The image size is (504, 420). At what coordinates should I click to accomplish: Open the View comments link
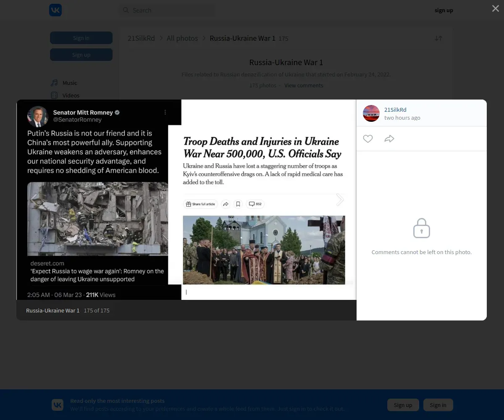(x=304, y=85)
